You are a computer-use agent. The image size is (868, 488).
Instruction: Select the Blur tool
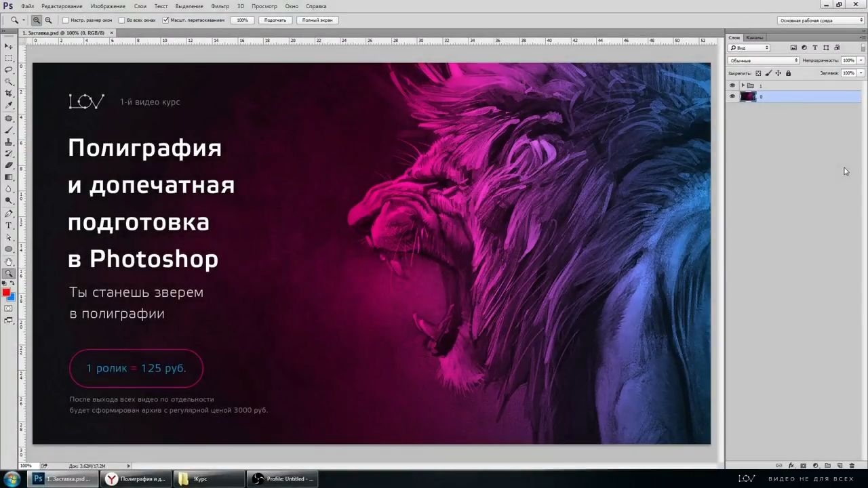(x=9, y=189)
